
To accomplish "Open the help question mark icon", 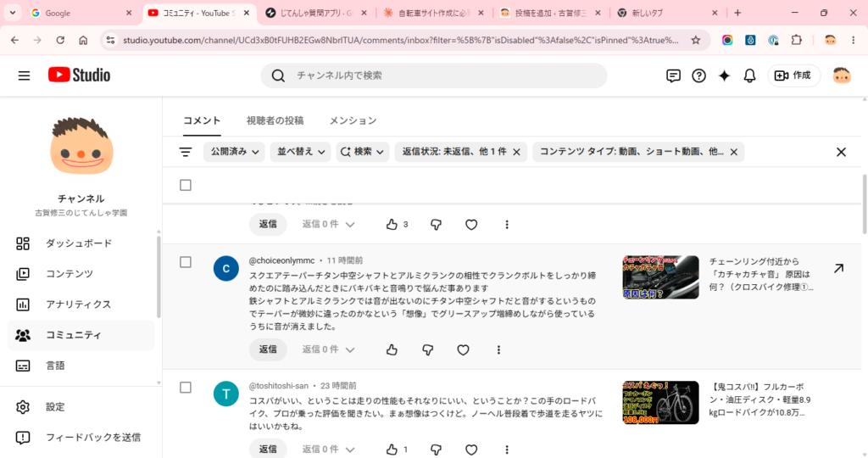I will click(x=698, y=75).
